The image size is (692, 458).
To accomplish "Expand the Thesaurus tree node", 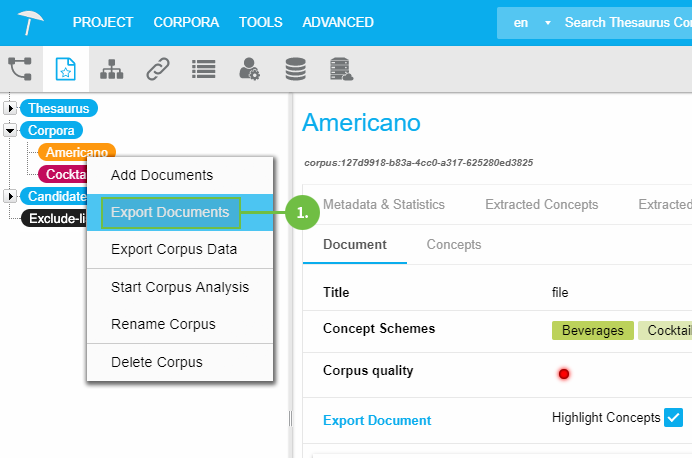I will click(11, 108).
